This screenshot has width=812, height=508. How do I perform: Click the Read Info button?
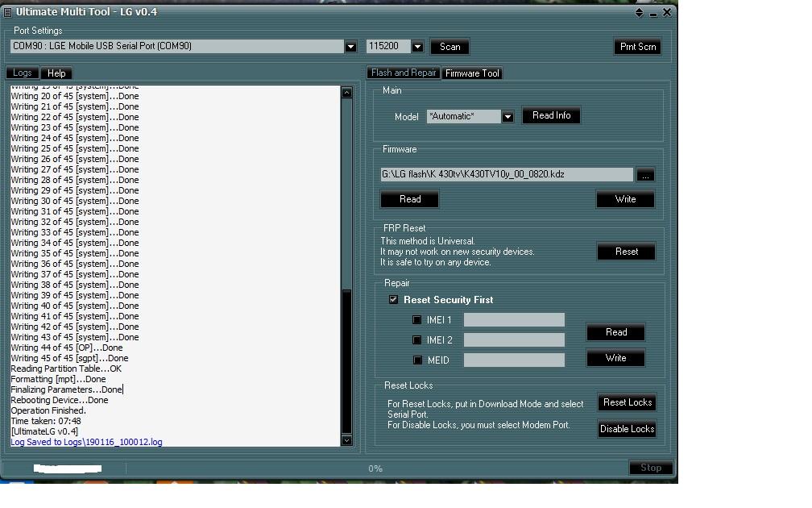point(551,115)
